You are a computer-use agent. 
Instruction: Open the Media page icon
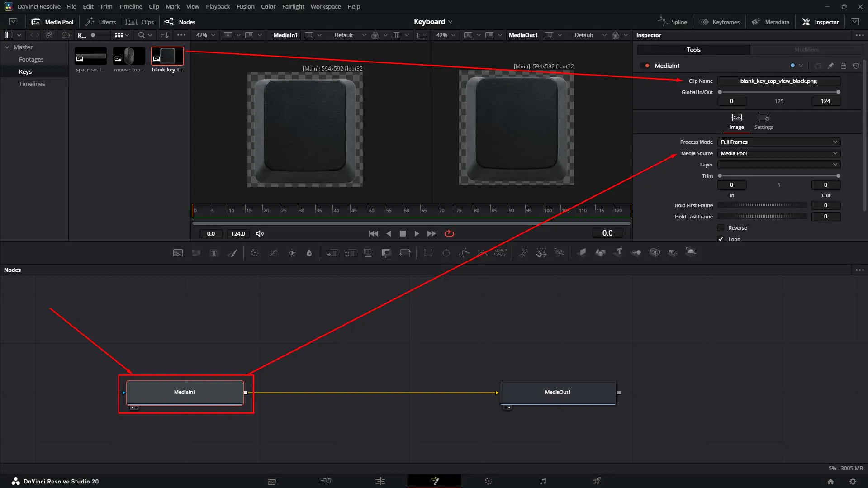tap(271, 481)
